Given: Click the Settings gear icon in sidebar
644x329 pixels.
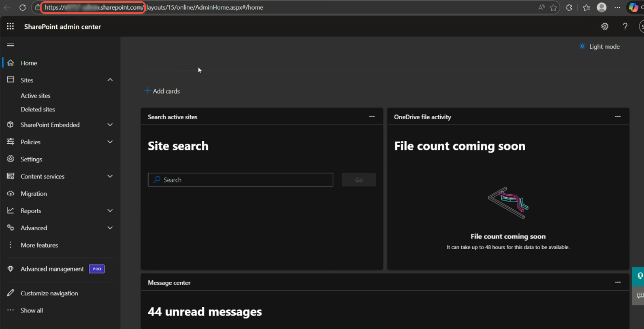Looking at the screenshot, I should (11, 159).
